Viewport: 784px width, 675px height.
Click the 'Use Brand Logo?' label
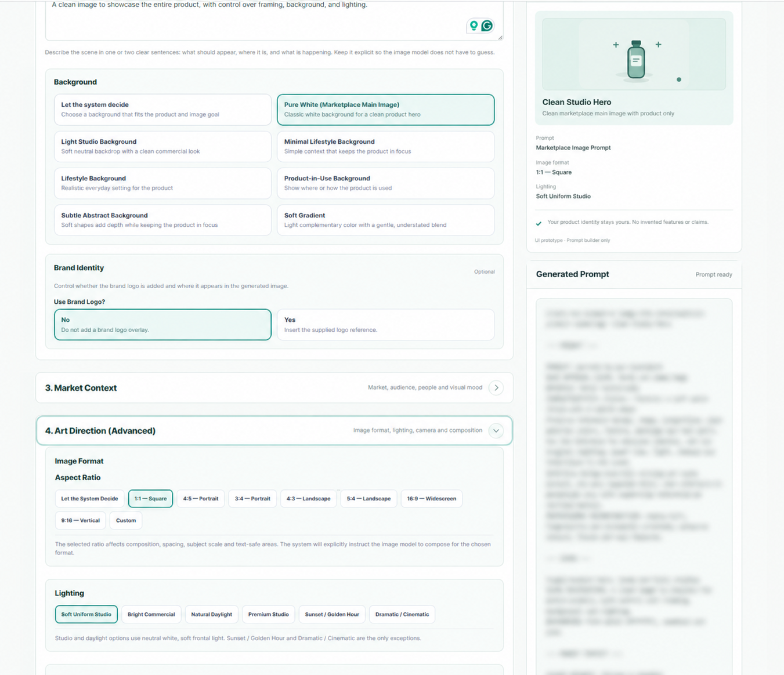(x=80, y=302)
